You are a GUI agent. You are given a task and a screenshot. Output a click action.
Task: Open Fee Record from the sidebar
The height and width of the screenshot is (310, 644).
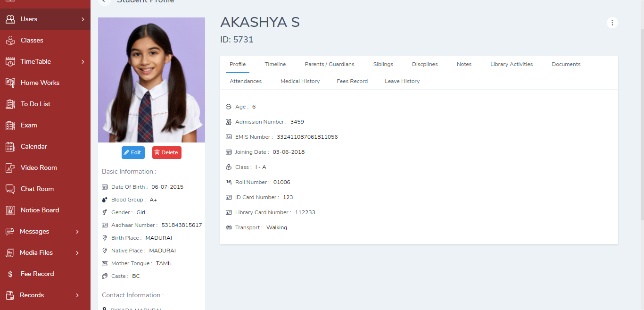(37, 274)
